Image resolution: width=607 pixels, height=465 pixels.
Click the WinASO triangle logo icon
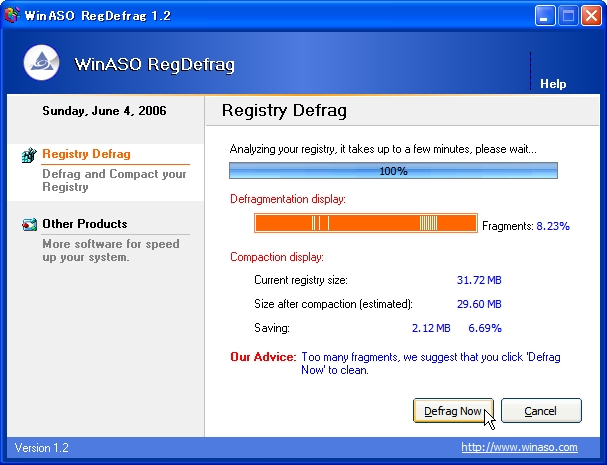(x=41, y=63)
